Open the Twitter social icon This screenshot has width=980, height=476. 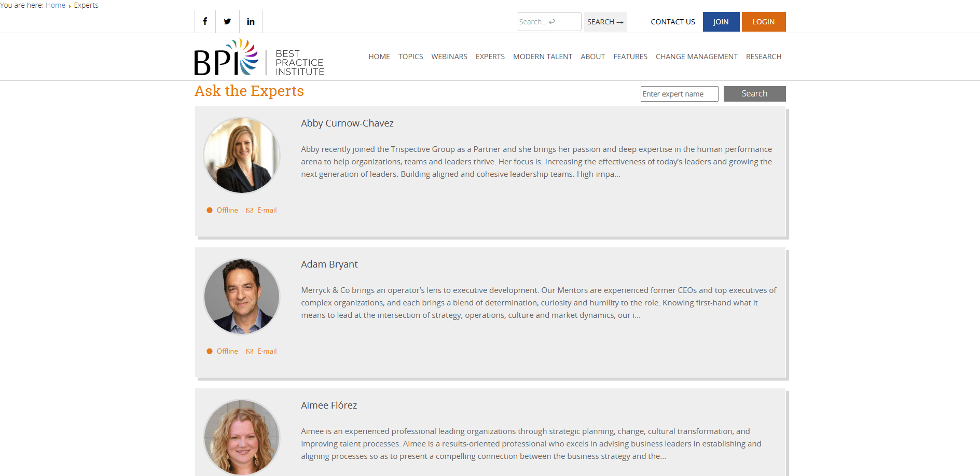pyautogui.click(x=227, y=21)
